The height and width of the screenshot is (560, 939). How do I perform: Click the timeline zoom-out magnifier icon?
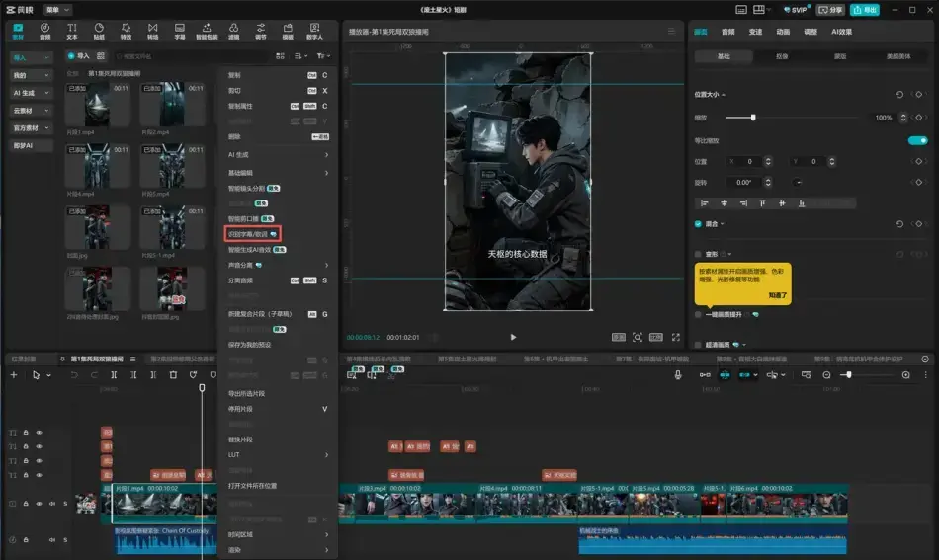826,375
